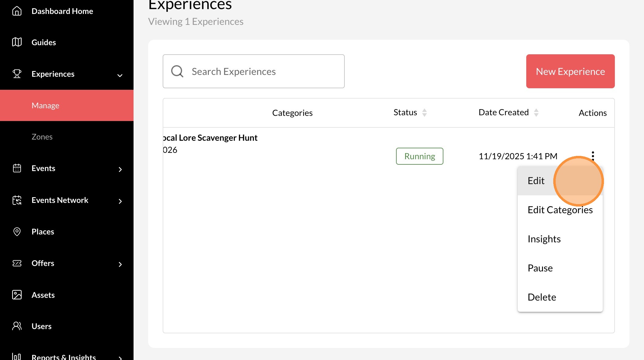Click the Assets image icon
Image resolution: width=644 pixels, height=360 pixels.
coord(17,295)
